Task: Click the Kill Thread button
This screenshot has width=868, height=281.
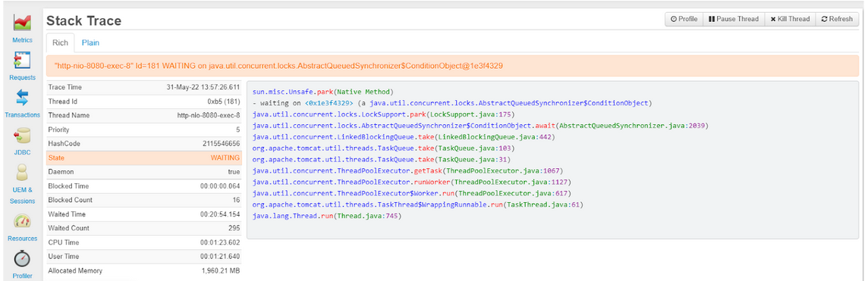Action: pyautogui.click(x=790, y=19)
